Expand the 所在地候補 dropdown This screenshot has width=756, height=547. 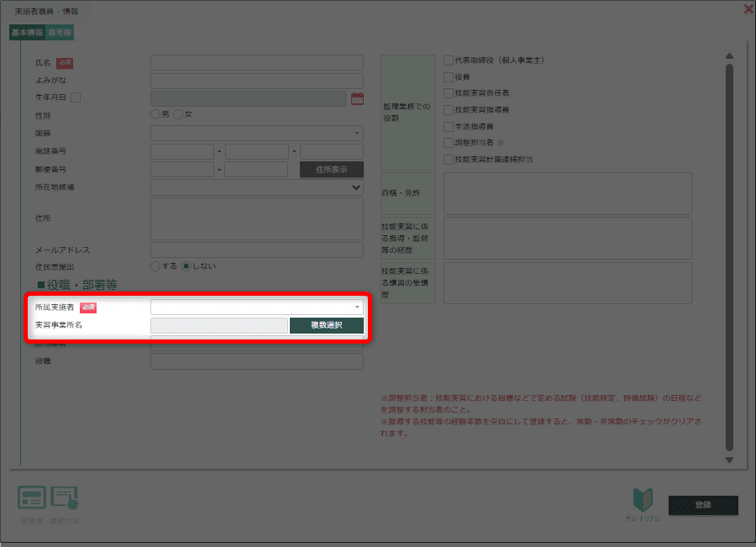click(x=257, y=187)
